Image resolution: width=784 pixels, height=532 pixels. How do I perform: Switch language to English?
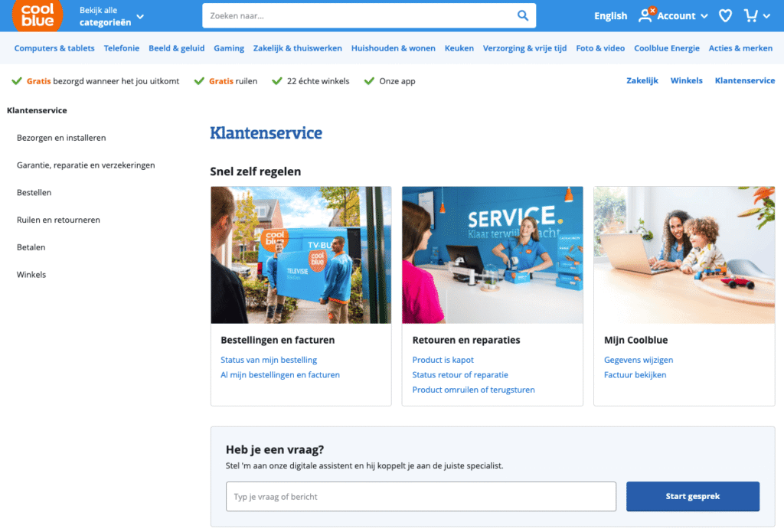610,16
